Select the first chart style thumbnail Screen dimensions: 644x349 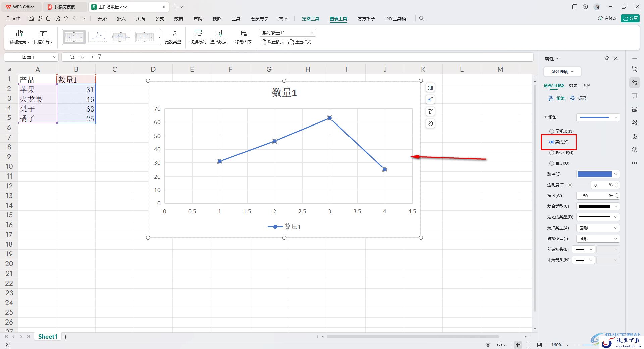pyautogui.click(x=74, y=37)
